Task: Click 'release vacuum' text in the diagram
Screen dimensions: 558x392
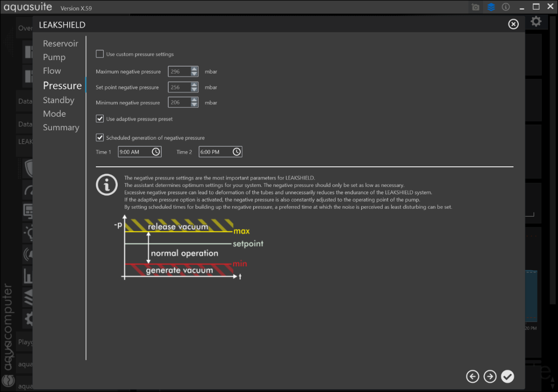Action: (x=178, y=226)
